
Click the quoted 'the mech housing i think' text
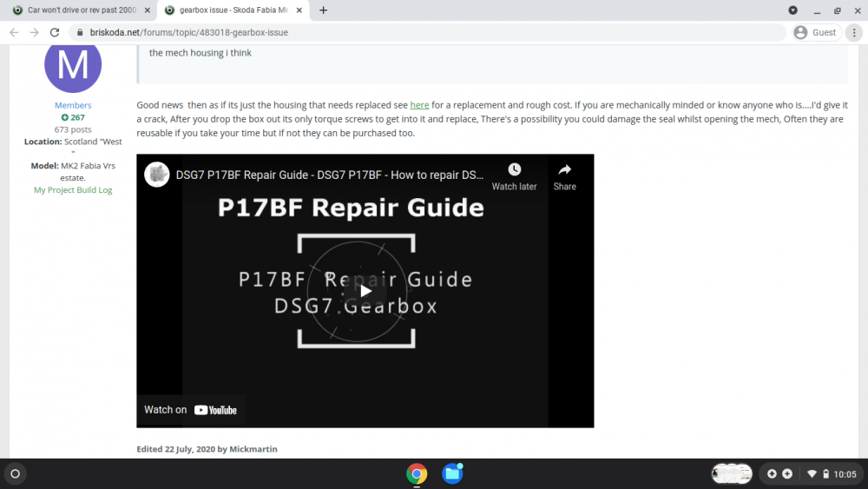pos(200,53)
